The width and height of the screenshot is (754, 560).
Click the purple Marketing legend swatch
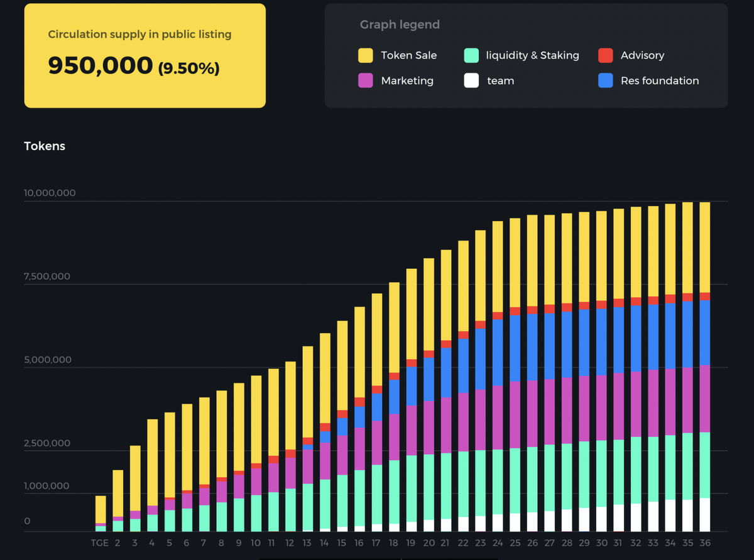pyautogui.click(x=366, y=80)
